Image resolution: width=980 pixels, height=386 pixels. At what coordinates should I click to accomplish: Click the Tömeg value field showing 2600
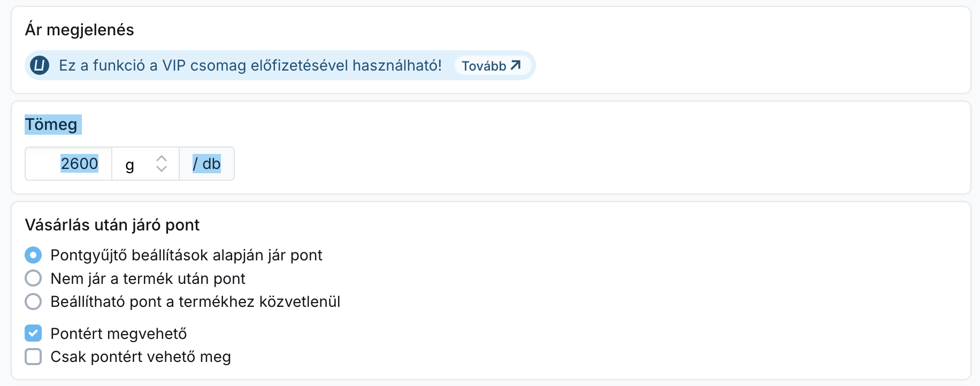pos(69,164)
